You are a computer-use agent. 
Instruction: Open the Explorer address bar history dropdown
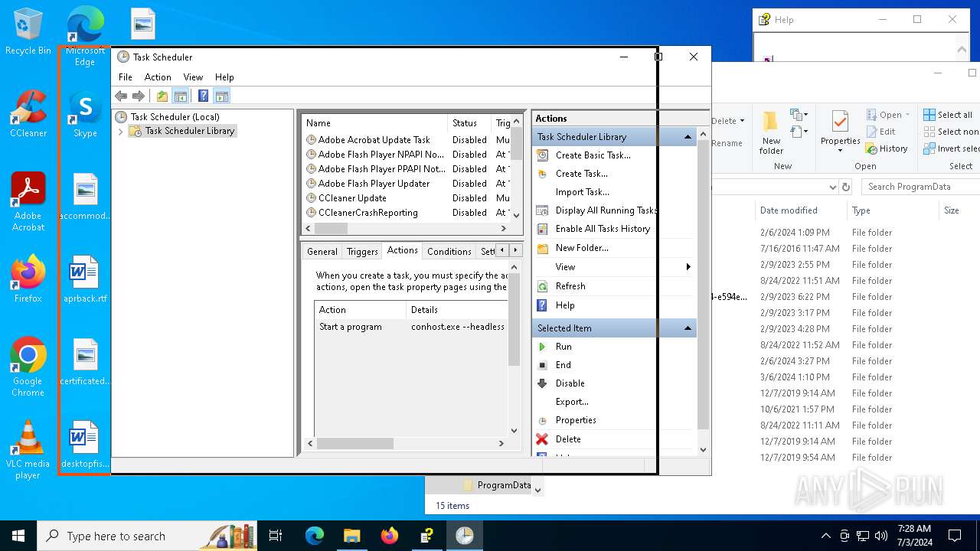[832, 187]
